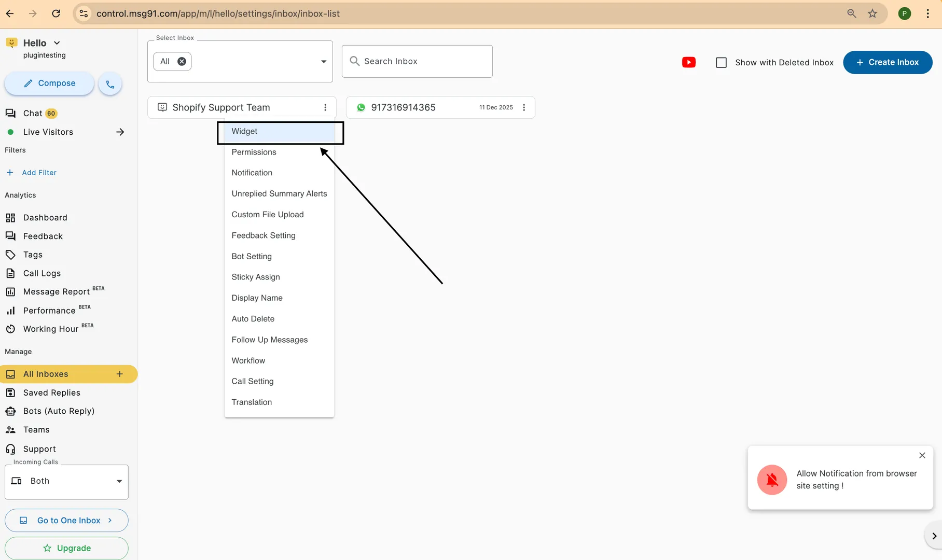The image size is (942, 560).
Task: Choose Permissions in the inbox menu
Action: tap(279, 152)
